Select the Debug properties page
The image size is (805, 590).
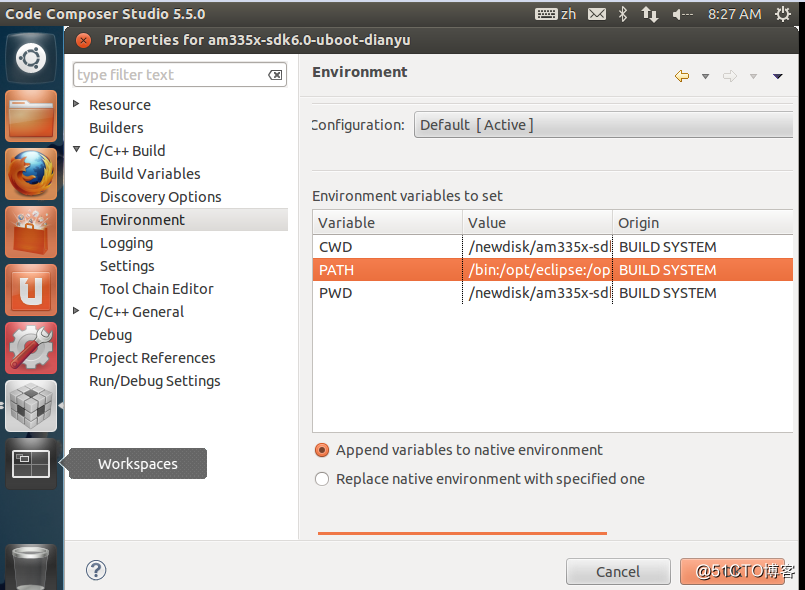pos(110,335)
